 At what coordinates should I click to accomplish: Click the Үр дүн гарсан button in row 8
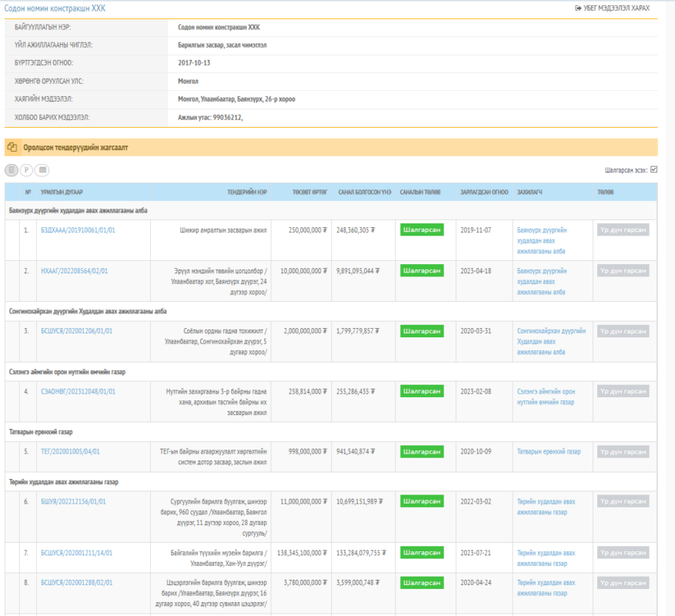tap(623, 583)
